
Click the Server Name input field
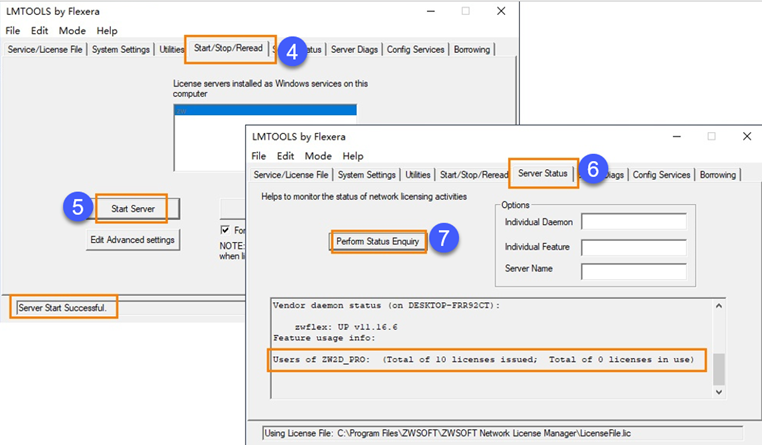634,271
